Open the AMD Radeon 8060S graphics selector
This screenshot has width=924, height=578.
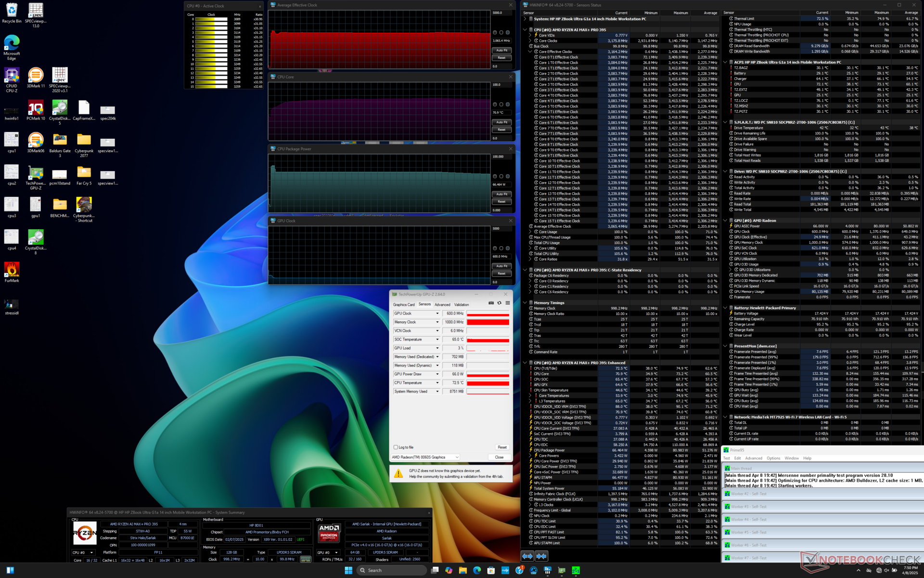(425, 457)
